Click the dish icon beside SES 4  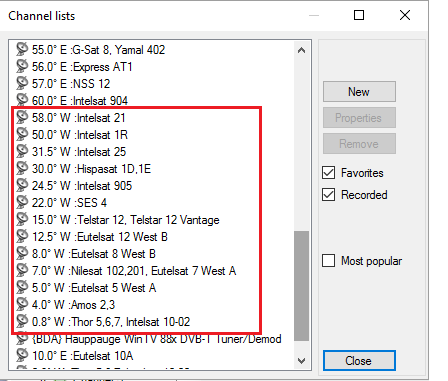22,202
